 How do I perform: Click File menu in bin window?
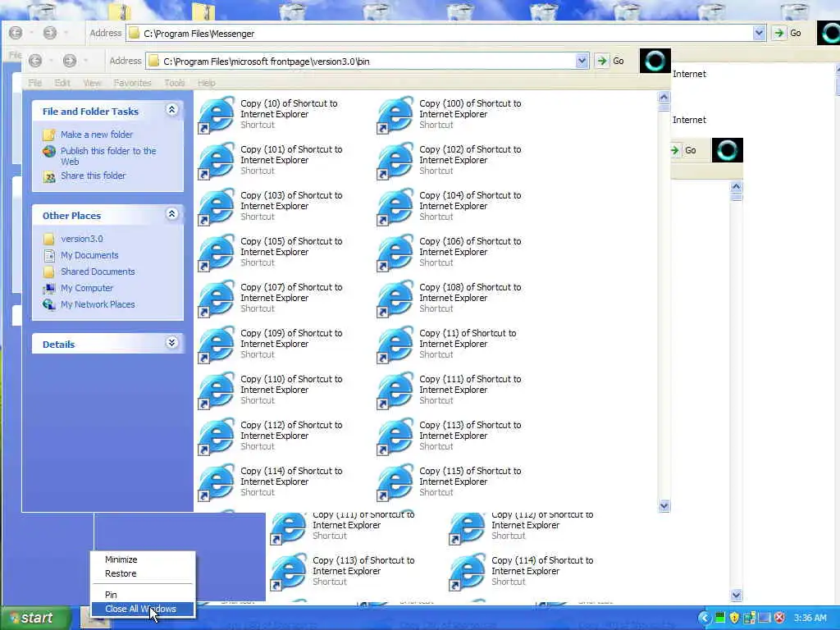click(34, 83)
